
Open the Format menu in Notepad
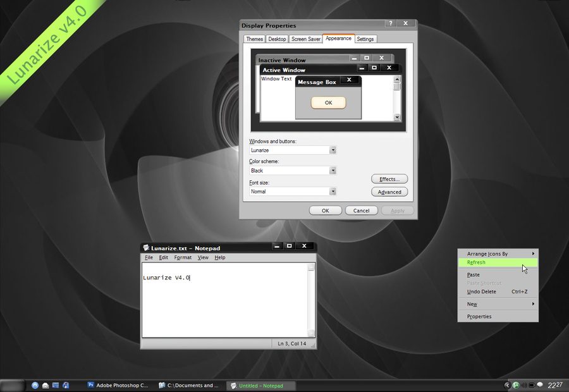[183, 257]
